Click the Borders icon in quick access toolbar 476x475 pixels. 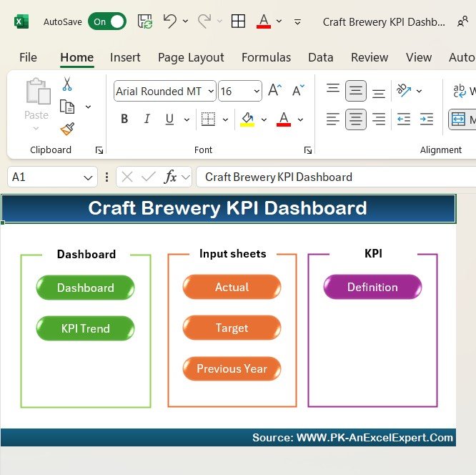click(238, 21)
